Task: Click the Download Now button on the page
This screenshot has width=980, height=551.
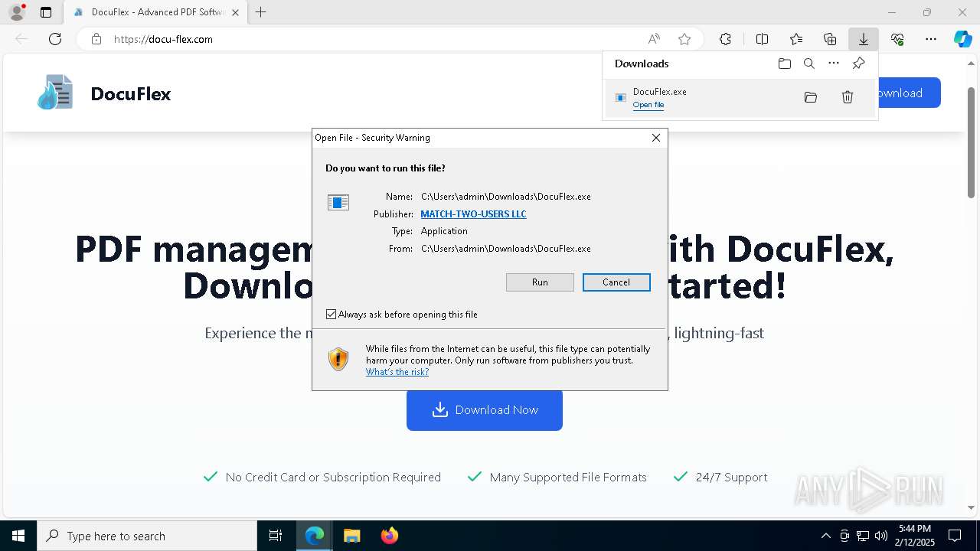Action: 485,410
